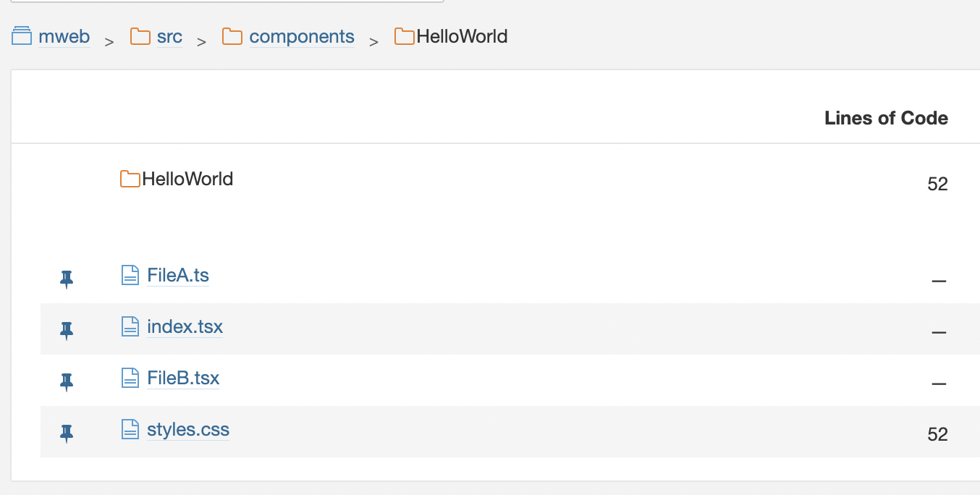Click the pin icon next to FileB.tsx
The height and width of the screenshot is (495, 980).
(67, 381)
